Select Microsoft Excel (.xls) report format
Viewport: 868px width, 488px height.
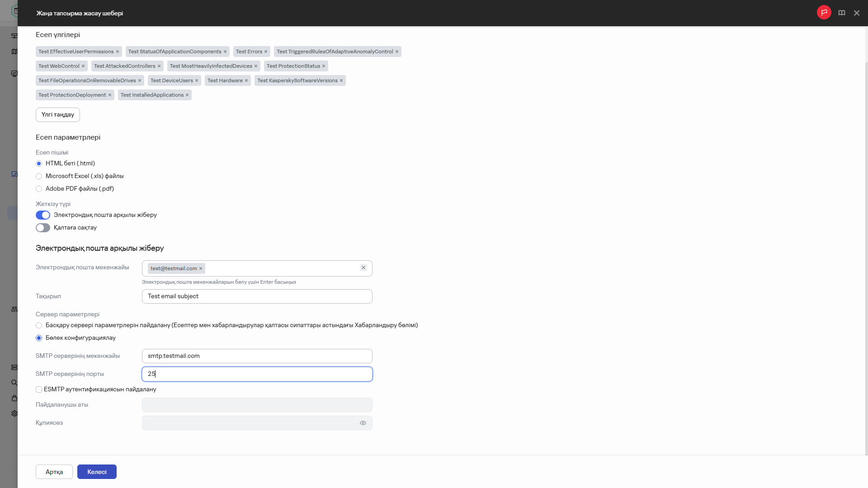pos(39,176)
